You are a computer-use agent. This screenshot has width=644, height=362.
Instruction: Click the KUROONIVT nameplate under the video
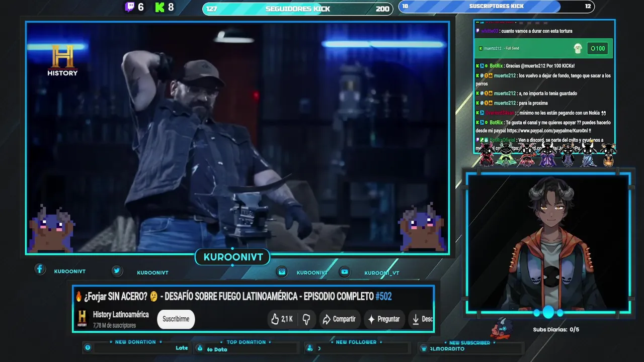[x=233, y=257]
